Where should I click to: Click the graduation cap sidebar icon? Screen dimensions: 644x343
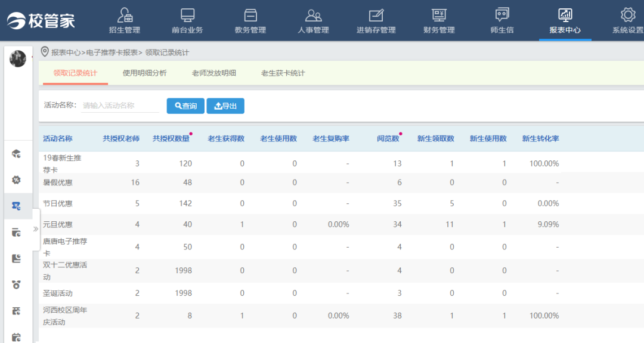click(17, 154)
